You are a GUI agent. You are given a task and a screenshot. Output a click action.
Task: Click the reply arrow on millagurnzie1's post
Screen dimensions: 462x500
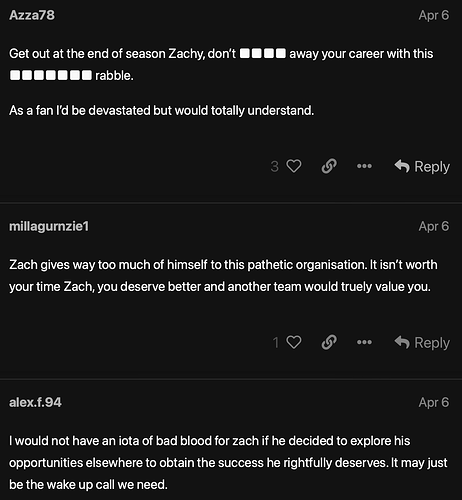pos(402,342)
